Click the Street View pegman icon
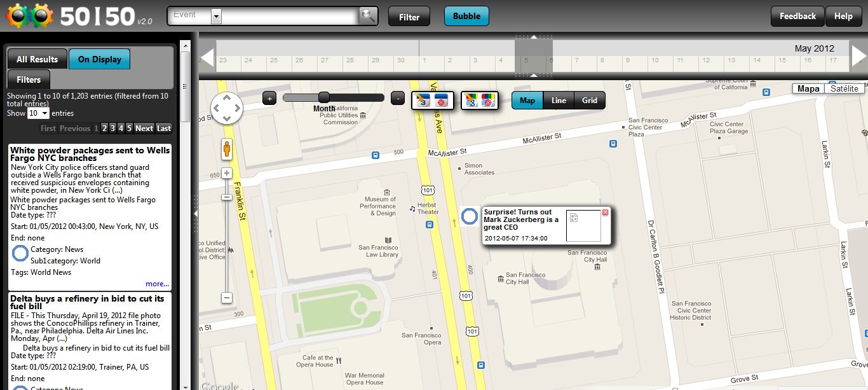 [227, 150]
